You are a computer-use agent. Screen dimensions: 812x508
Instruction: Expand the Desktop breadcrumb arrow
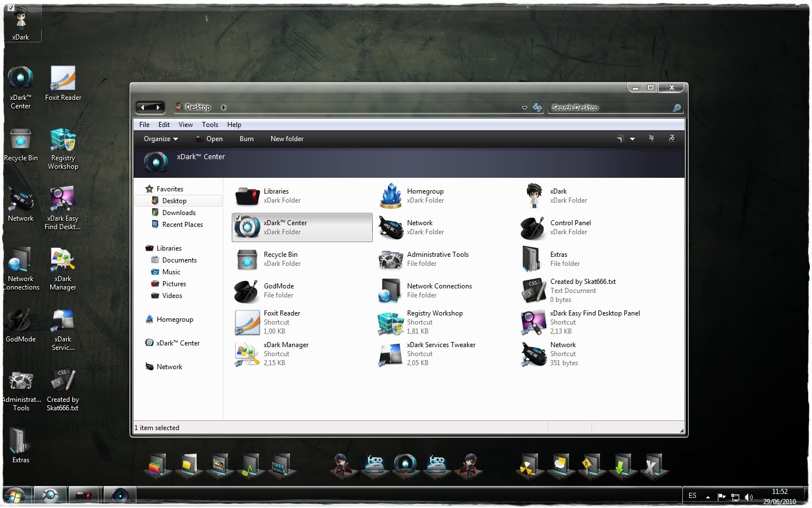click(224, 107)
